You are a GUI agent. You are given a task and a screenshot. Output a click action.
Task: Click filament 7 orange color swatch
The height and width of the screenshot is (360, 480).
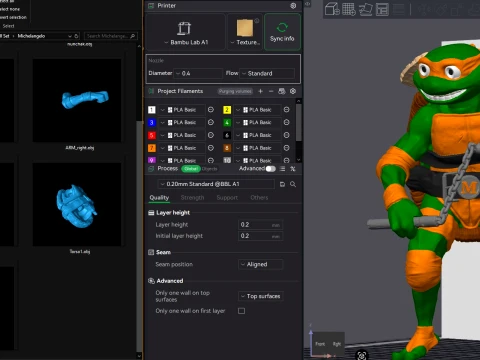click(x=152, y=148)
